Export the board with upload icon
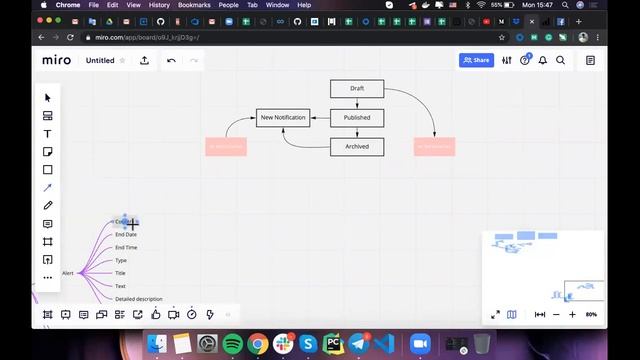 click(144, 60)
